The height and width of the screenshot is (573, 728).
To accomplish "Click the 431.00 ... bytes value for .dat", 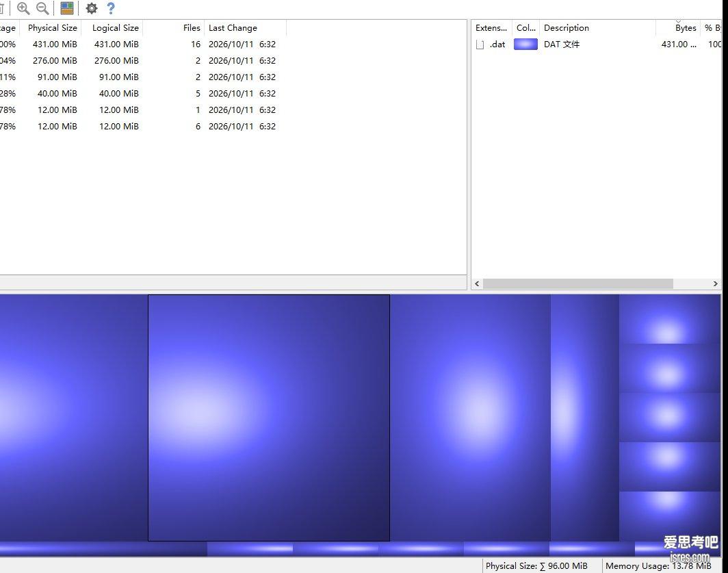I will pyautogui.click(x=679, y=44).
